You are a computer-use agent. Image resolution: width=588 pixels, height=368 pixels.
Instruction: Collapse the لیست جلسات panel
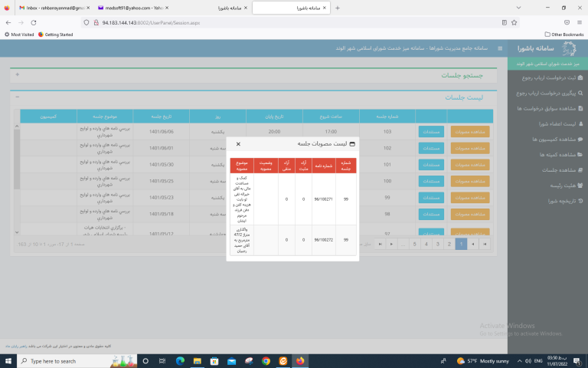tap(18, 97)
